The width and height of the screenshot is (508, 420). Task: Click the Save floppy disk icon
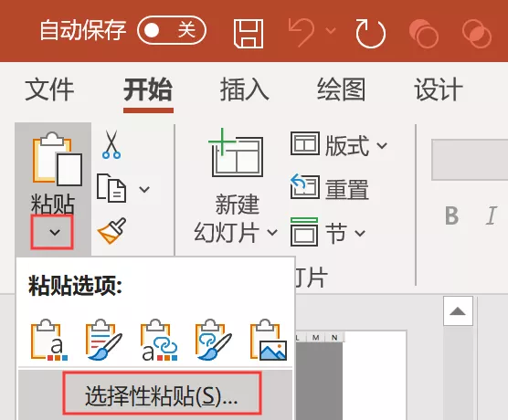tap(249, 33)
